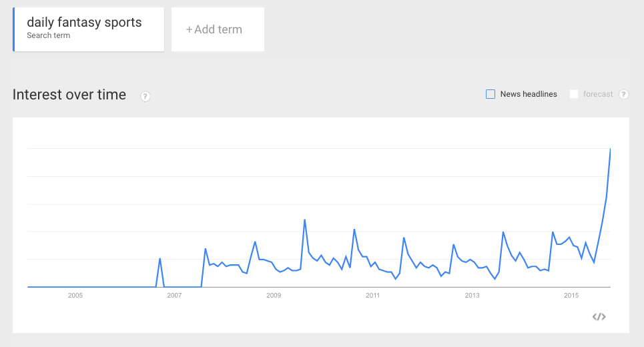
Task: Click the blue accent bar on term card
Action: pos(13,29)
